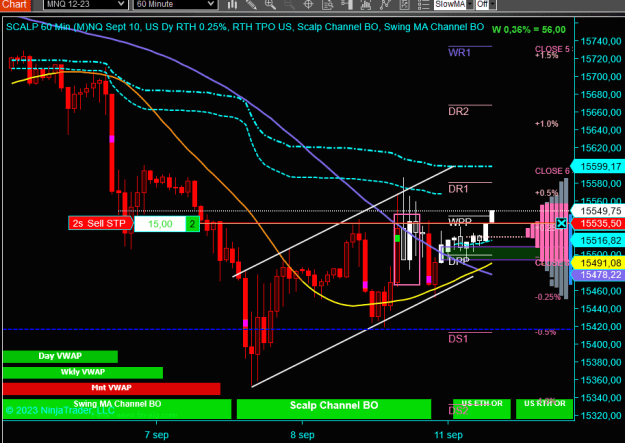The width and height of the screenshot is (625, 443).
Task: Open the chart properties icon
Action: pyautogui.click(x=404, y=4)
